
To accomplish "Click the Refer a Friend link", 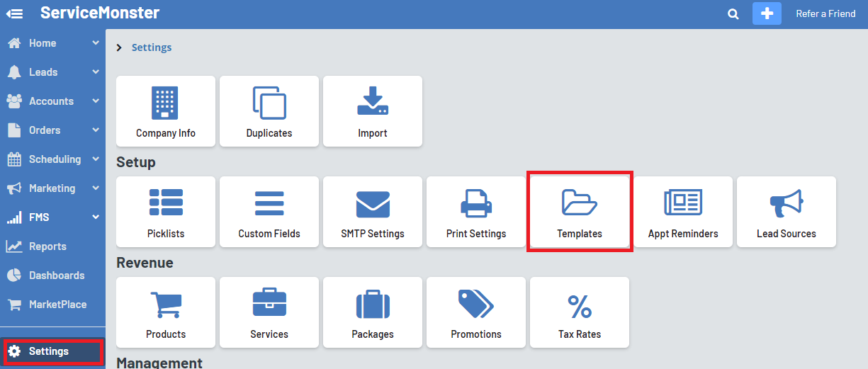I will [x=825, y=13].
